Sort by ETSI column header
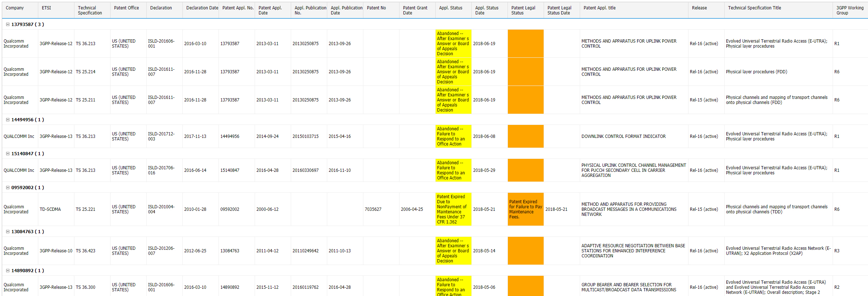The width and height of the screenshot is (868, 296). coord(56,10)
